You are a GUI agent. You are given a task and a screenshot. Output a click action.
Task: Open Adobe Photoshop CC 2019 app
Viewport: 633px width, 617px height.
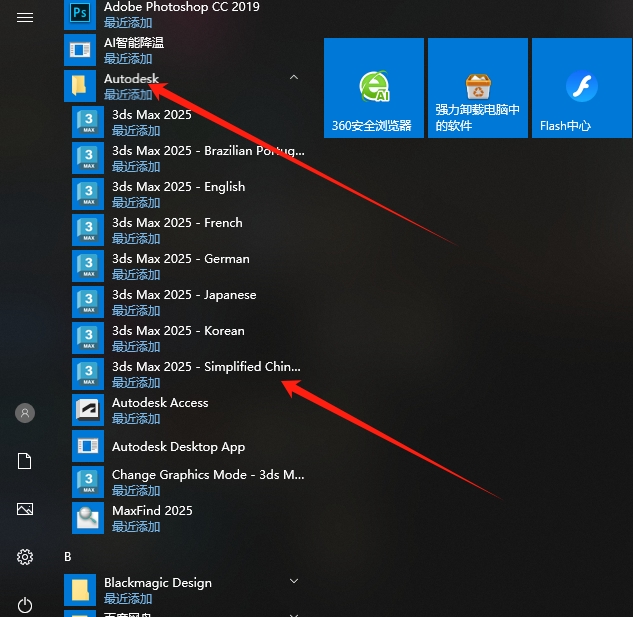pos(180,13)
